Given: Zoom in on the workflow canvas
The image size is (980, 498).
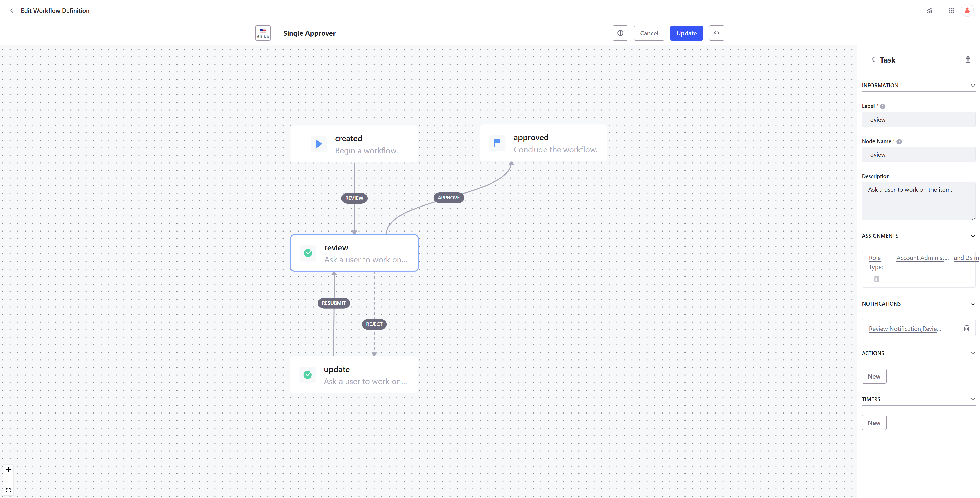Looking at the screenshot, I should pos(8,470).
